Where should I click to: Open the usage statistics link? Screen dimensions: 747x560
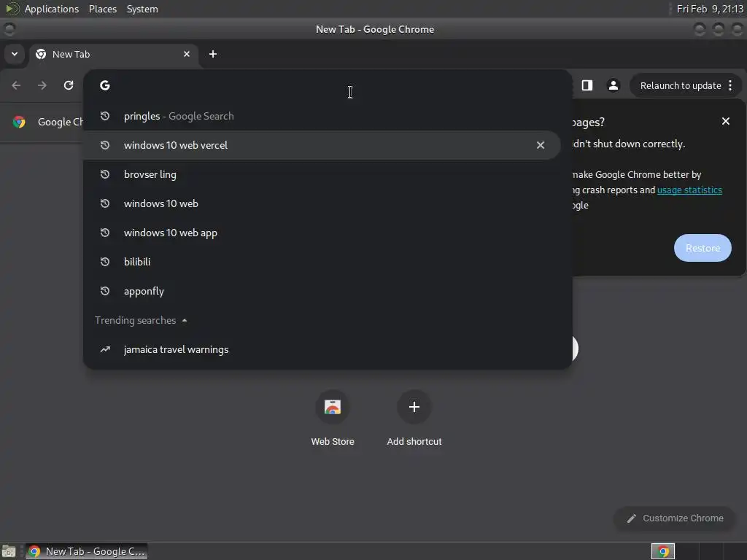pos(689,190)
